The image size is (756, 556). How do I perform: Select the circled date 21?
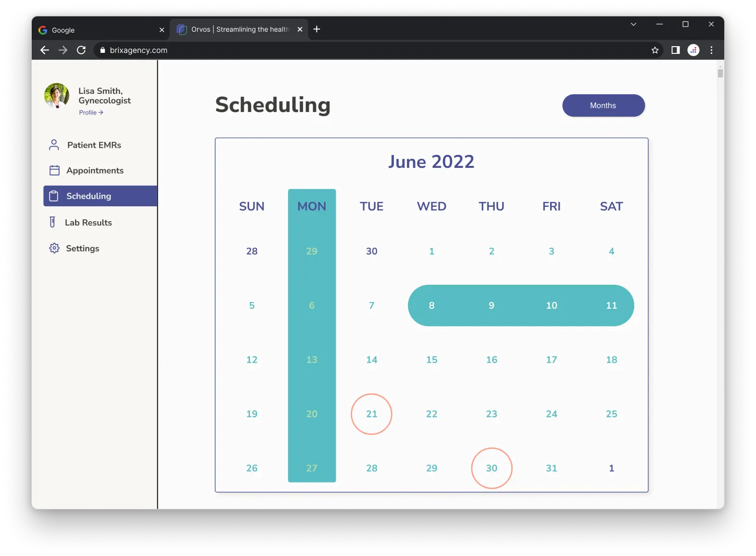(371, 414)
